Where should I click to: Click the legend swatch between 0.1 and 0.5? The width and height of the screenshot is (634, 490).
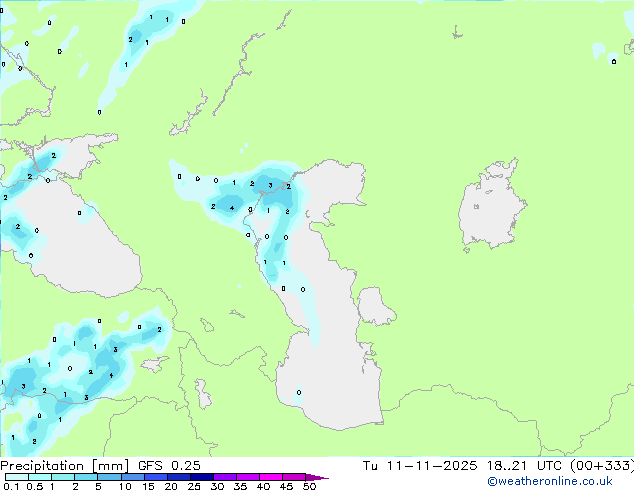(x=17, y=477)
